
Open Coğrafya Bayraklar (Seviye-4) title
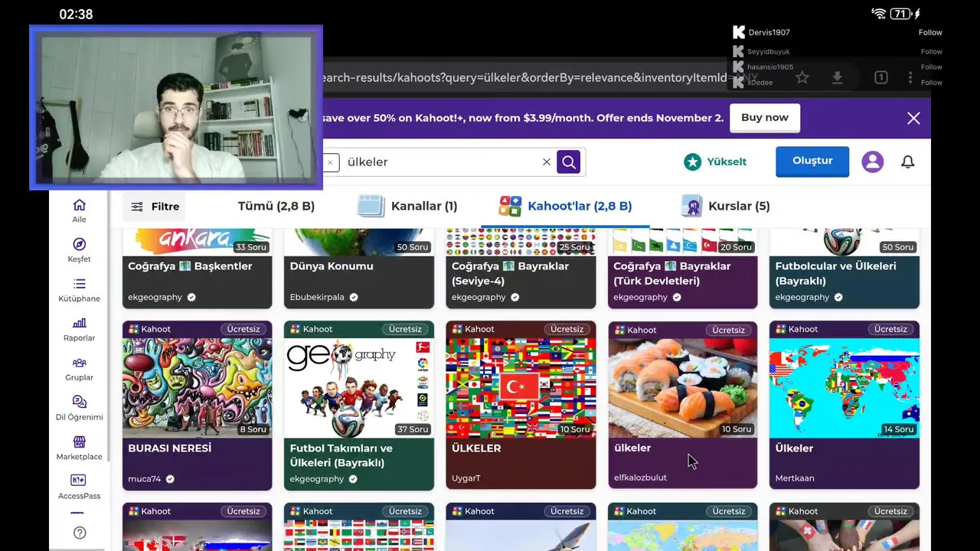[510, 273]
